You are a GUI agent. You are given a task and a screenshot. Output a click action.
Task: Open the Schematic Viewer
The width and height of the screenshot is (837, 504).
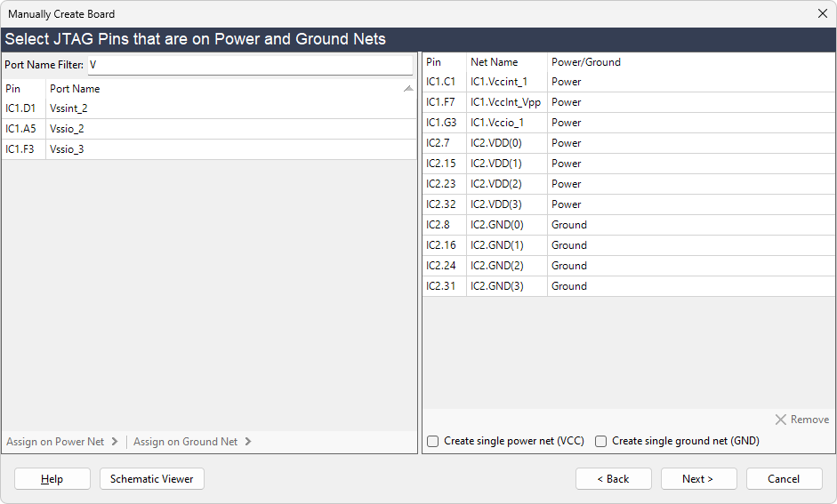pos(152,479)
